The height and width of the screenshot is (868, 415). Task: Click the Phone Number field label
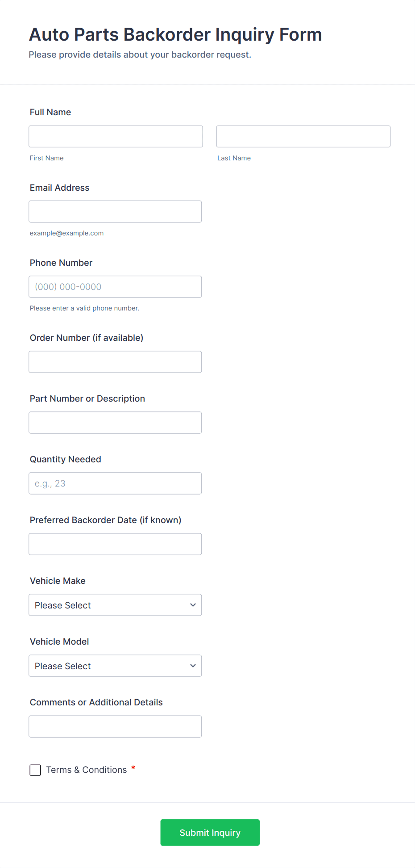pyautogui.click(x=61, y=263)
